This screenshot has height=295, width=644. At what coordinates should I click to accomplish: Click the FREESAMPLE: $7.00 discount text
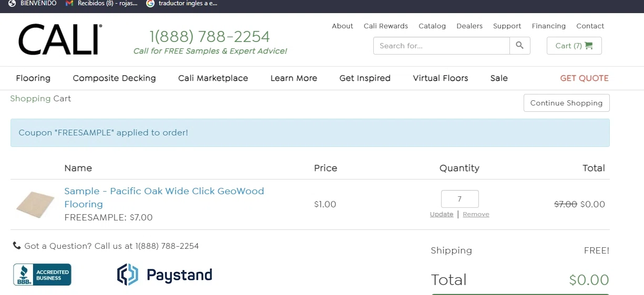pyautogui.click(x=108, y=217)
